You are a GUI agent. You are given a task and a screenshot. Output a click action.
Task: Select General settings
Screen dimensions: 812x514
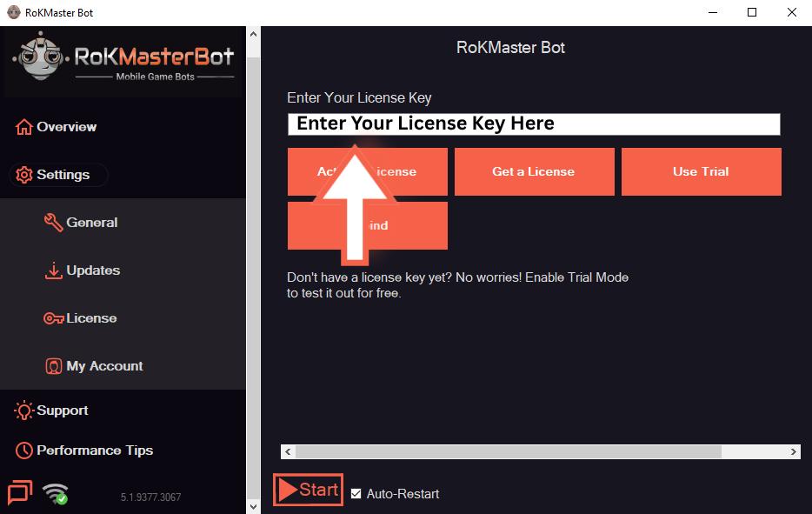pyautogui.click(x=82, y=223)
